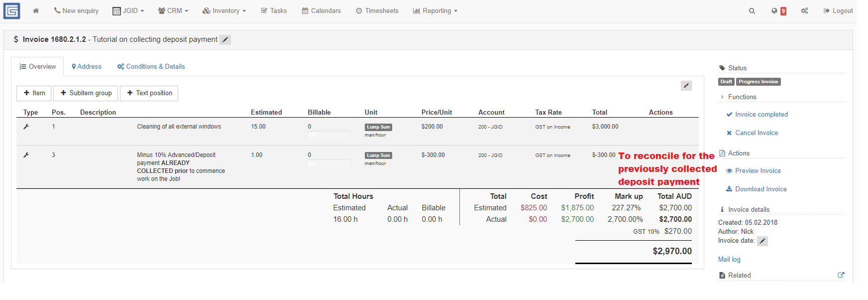Screen dimensions: 868x300
Task: Click the Description column header
Action: (98, 113)
